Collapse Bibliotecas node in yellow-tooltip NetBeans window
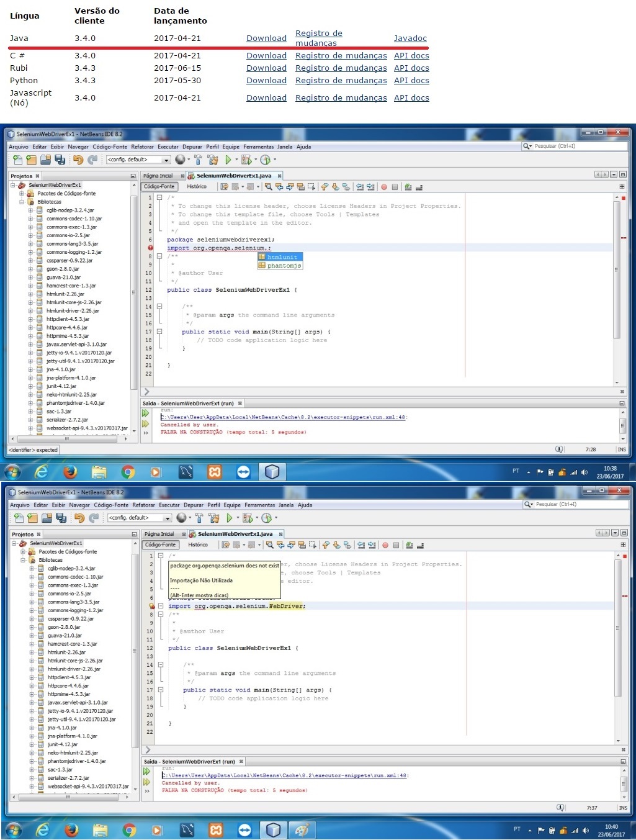Viewport: 636px width, 840px height. coord(22,560)
